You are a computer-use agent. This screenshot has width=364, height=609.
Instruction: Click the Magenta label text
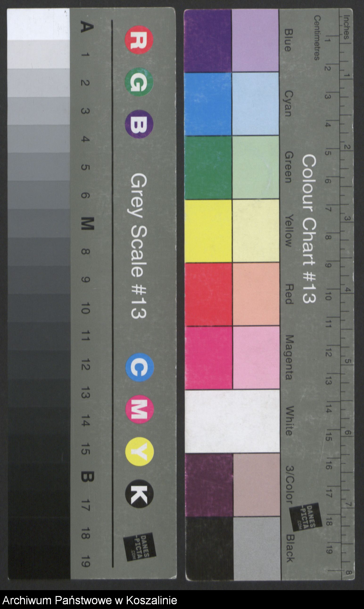point(289,358)
